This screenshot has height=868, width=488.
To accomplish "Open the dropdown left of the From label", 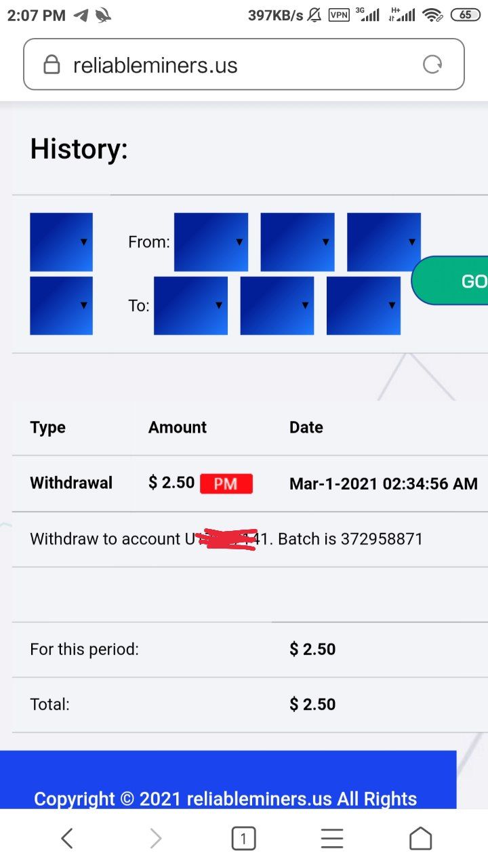I will [61, 242].
